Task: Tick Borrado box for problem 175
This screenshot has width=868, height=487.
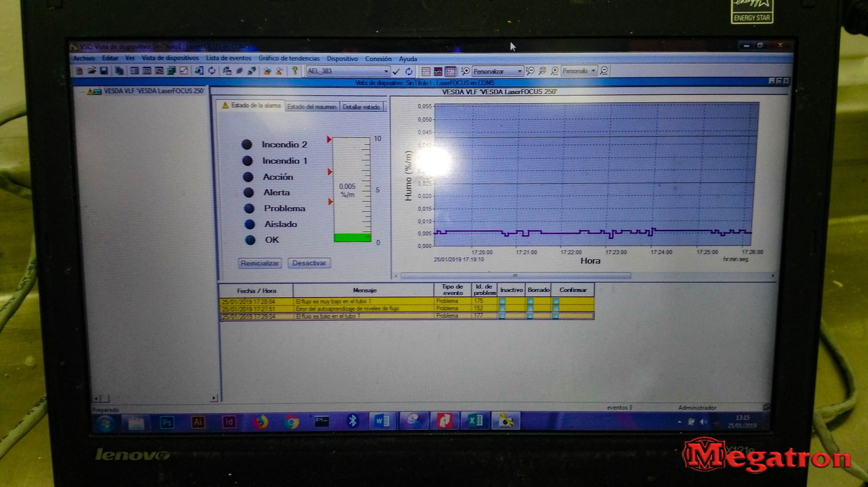Action: [x=530, y=301]
